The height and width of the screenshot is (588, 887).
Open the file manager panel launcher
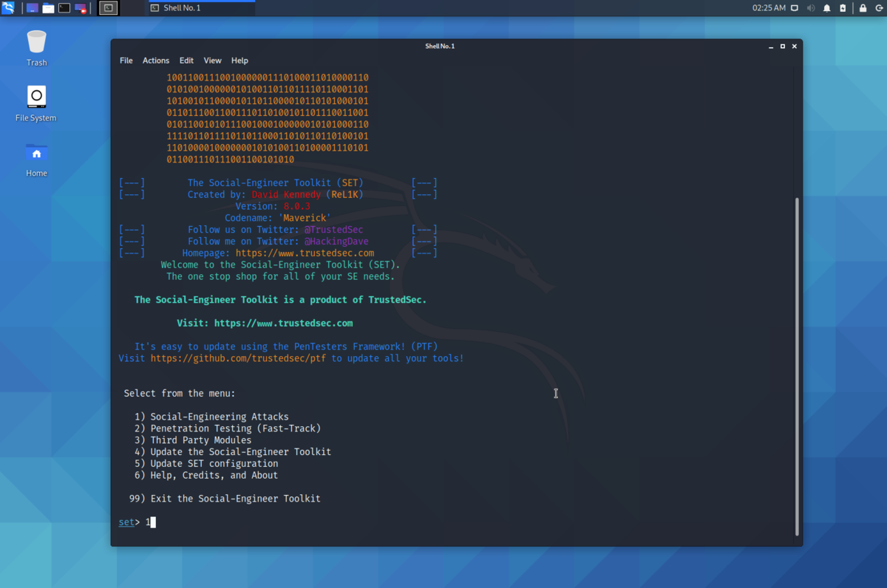pos(48,8)
